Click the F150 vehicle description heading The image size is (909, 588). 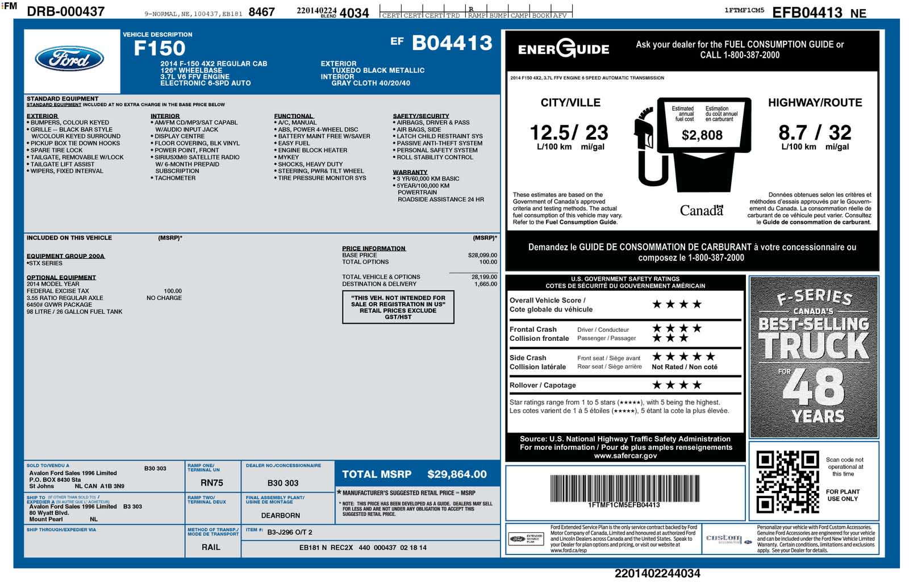click(159, 48)
